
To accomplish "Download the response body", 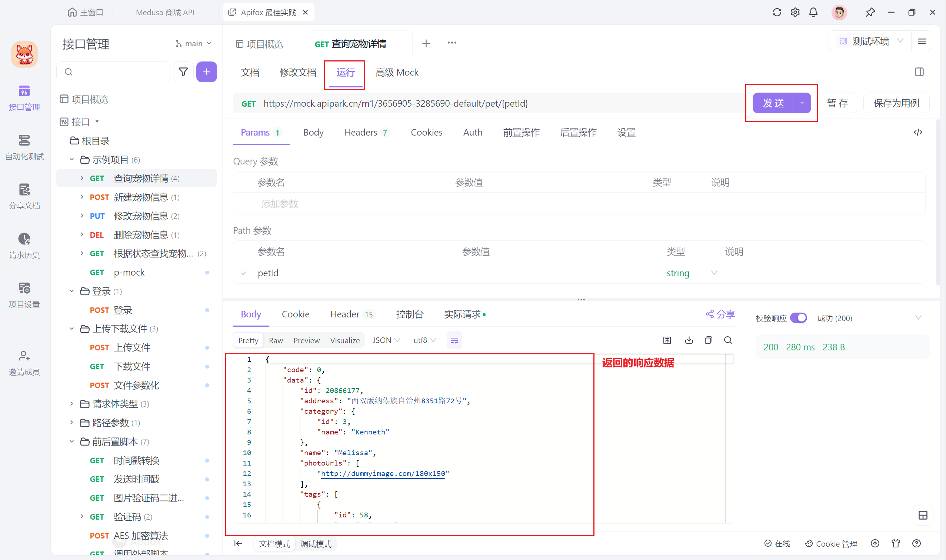I will pyautogui.click(x=689, y=340).
